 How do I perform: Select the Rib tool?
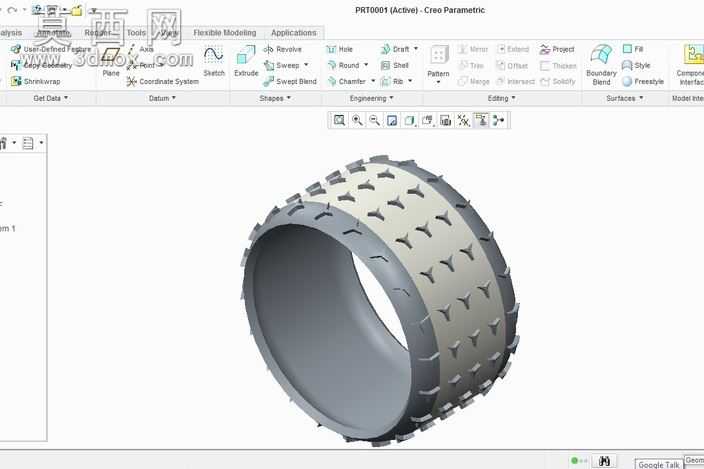(x=392, y=81)
